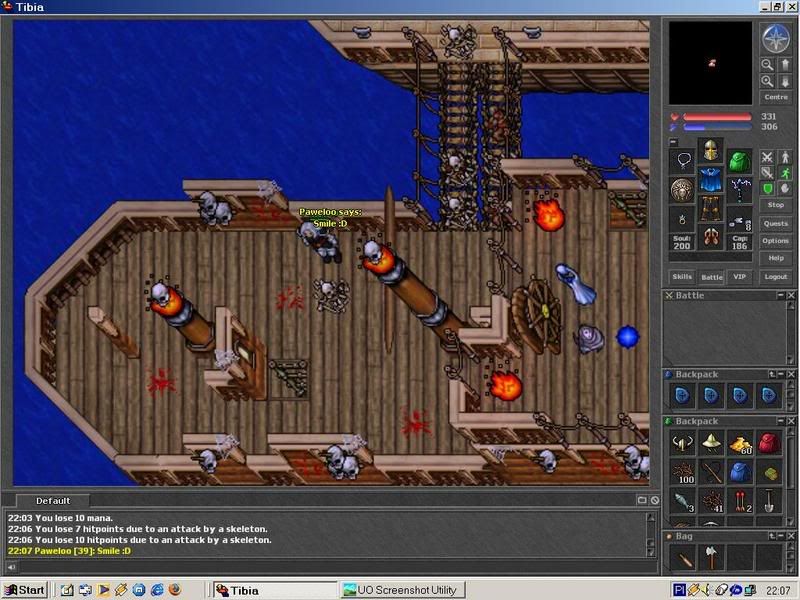Open the red backpack item

click(768, 443)
